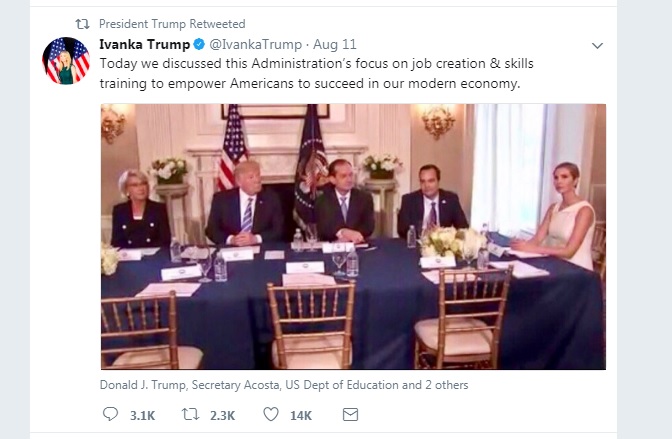Retweet using the arrows icon beside 2.3K
Viewport: 672px width, 439px height.
(190, 414)
